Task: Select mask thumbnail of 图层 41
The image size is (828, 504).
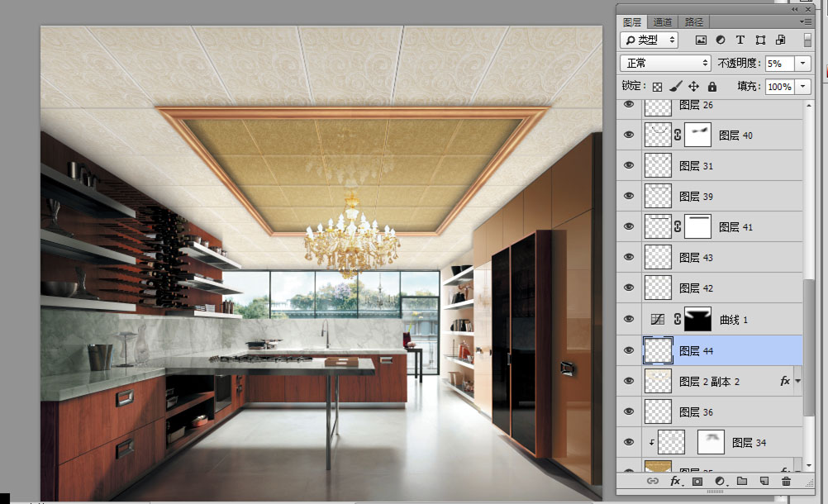Action: coord(697,227)
